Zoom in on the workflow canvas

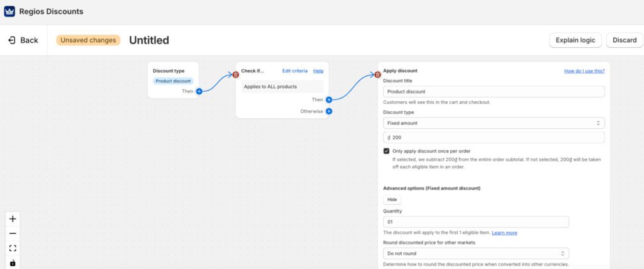click(13, 219)
